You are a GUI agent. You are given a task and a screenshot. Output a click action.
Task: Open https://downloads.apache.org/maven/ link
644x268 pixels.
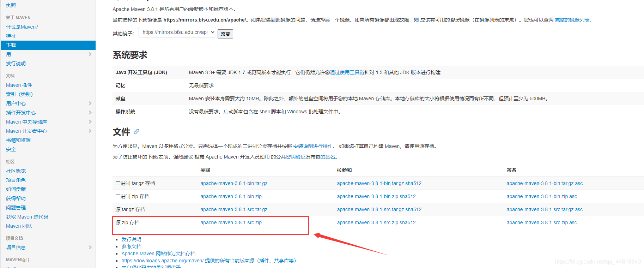pyautogui.click(x=163, y=261)
